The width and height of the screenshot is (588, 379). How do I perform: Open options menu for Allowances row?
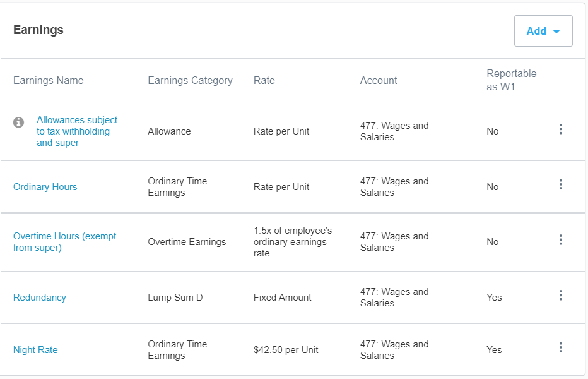click(560, 129)
